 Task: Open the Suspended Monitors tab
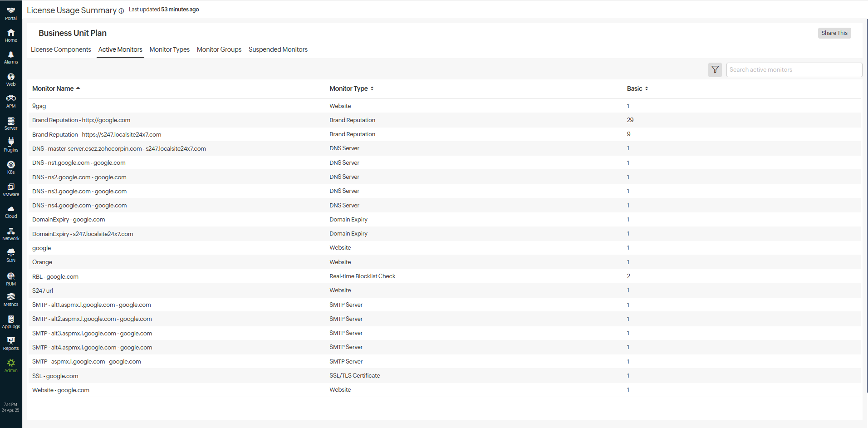click(x=278, y=49)
